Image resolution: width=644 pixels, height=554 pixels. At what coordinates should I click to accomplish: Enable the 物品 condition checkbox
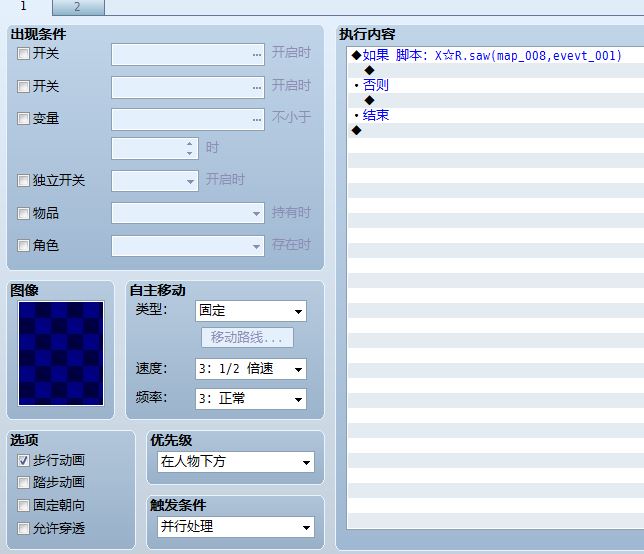[x=23, y=213]
